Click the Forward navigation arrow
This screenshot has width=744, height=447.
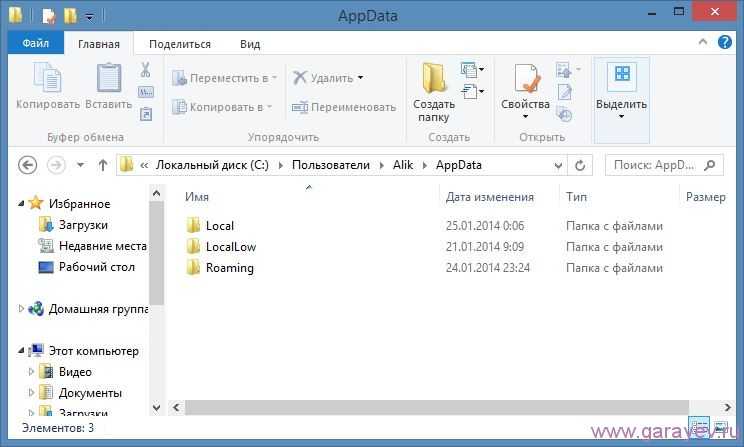point(56,165)
